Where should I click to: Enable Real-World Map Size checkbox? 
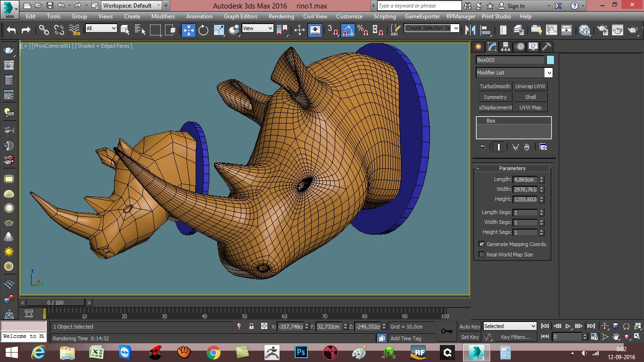[x=481, y=255]
